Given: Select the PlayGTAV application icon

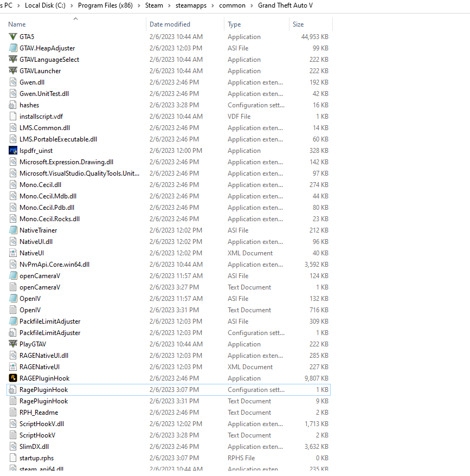Looking at the screenshot, I should [13, 344].
